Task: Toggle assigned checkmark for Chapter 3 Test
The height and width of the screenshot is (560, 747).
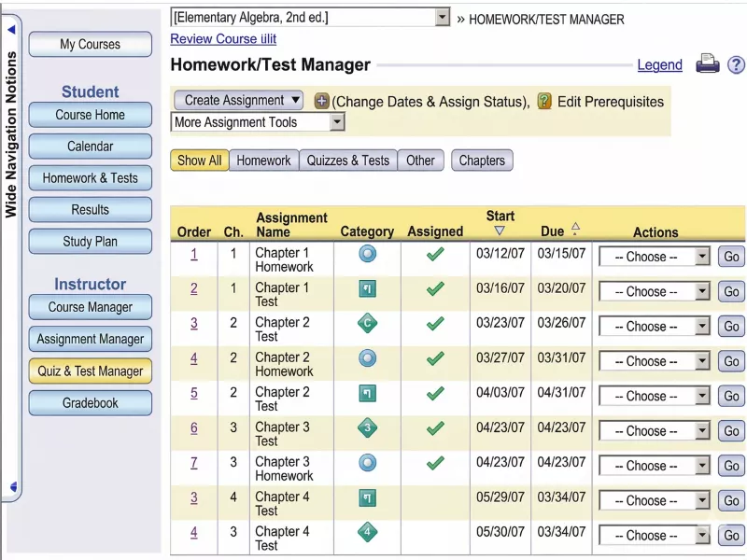Action: (x=435, y=428)
